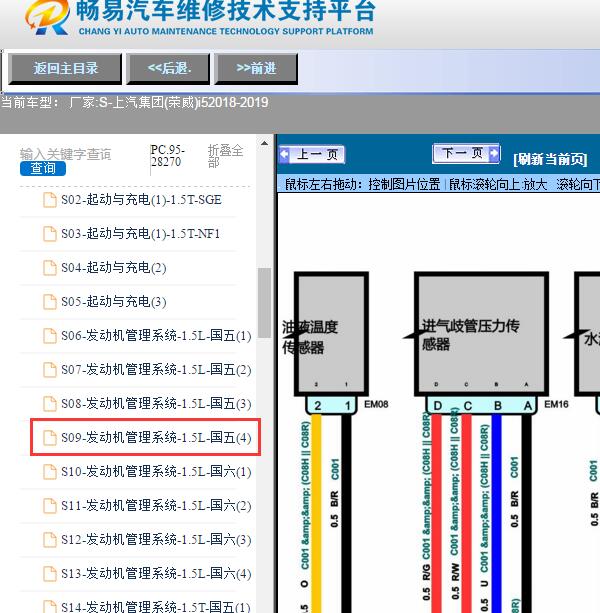Open S08-发动机管理系统-1.5L-国五(3)
This screenshot has height=613, width=600.
coord(156,404)
